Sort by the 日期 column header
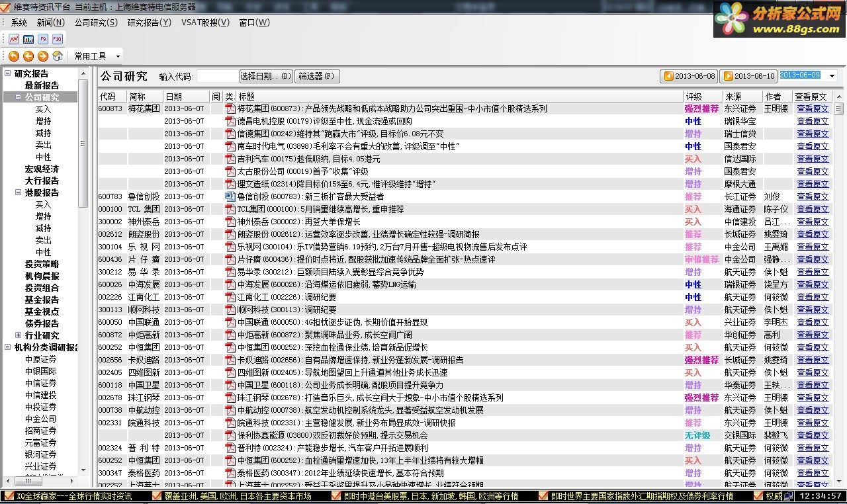Image resolution: width=847 pixels, height=504 pixels. (186, 97)
